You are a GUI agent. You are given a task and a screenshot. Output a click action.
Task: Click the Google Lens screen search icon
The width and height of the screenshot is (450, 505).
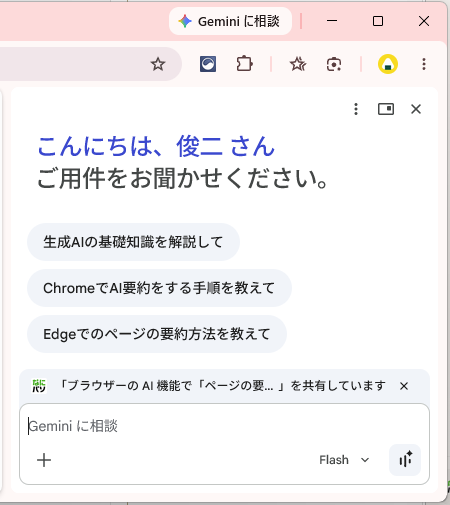point(334,64)
